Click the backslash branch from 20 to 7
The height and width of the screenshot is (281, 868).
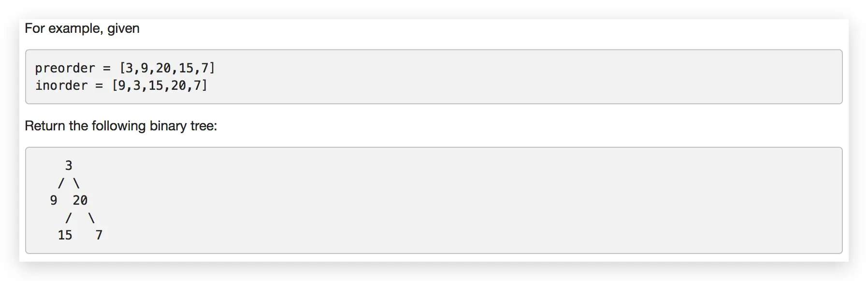coord(91,218)
